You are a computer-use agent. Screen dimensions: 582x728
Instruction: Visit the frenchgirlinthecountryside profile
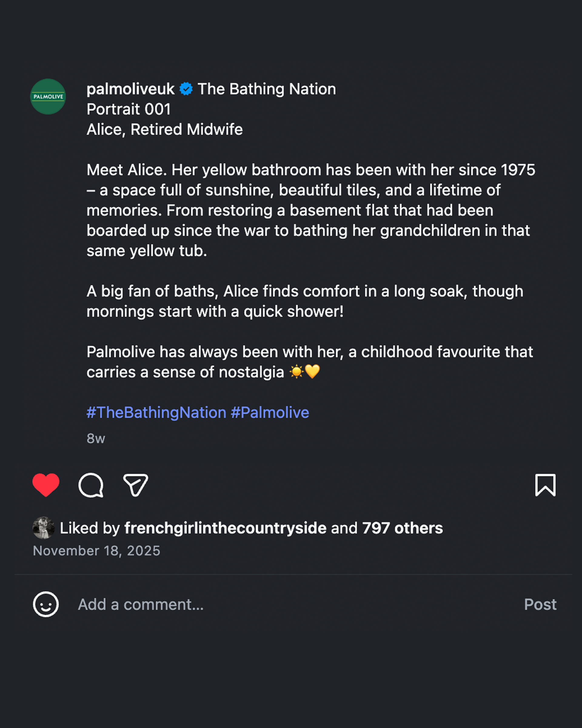tap(226, 528)
